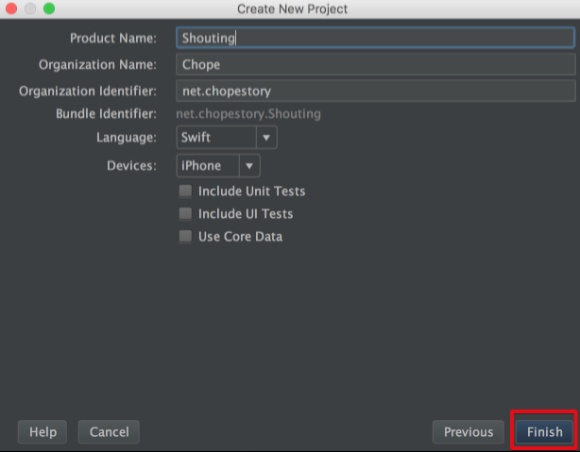Image resolution: width=580 pixels, height=452 pixels.
Task: Click the Finish button
Action: [544, 432]
